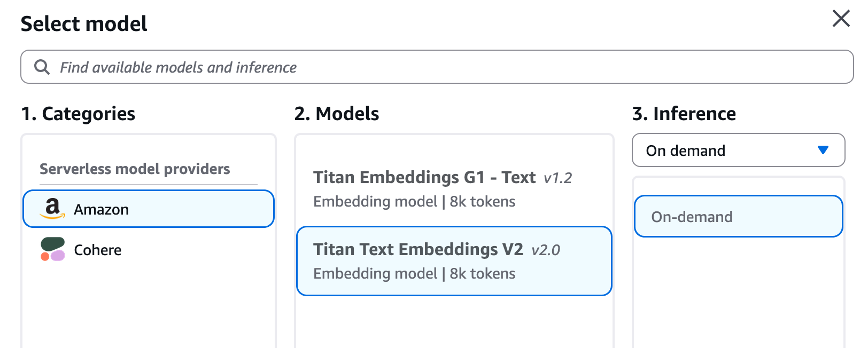Click the blue dropdown arrow beside On demand
The height and width of the screenshot is (348, 868).
coord(824,150)
